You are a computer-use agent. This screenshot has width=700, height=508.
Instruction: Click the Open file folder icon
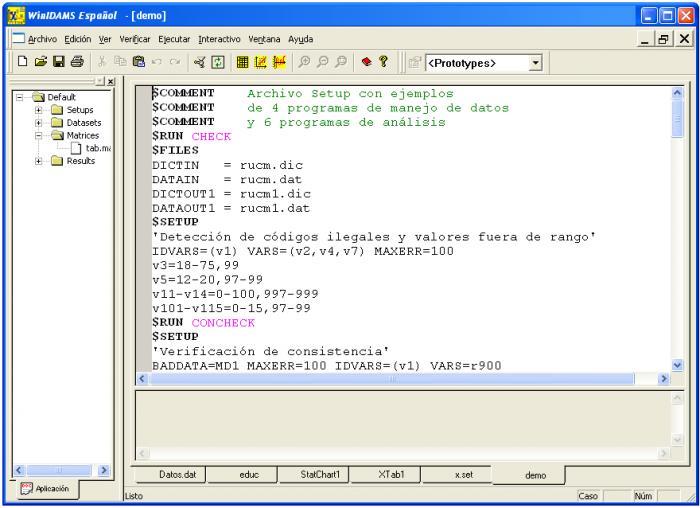(41, 62)
